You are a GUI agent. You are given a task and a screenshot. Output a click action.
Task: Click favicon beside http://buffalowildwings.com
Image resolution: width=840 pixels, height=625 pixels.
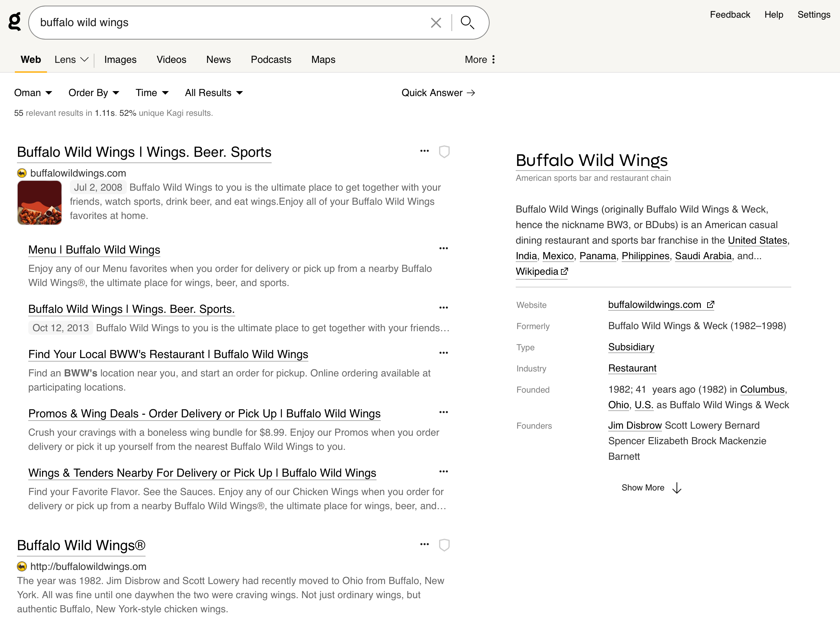22,567
